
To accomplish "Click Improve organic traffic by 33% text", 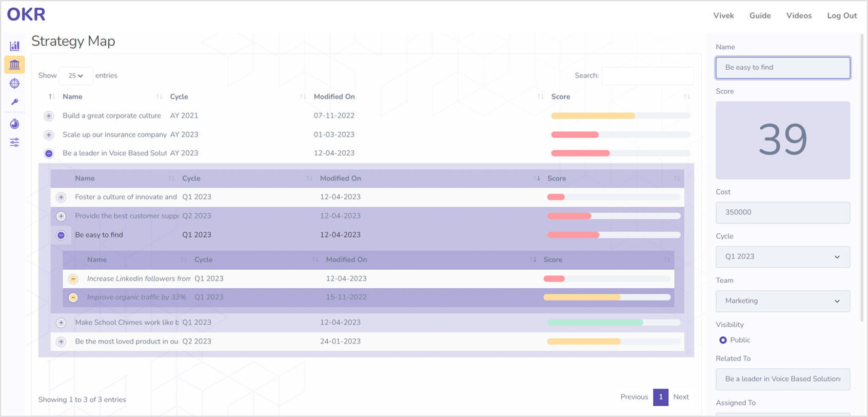I will coord(136,297).
